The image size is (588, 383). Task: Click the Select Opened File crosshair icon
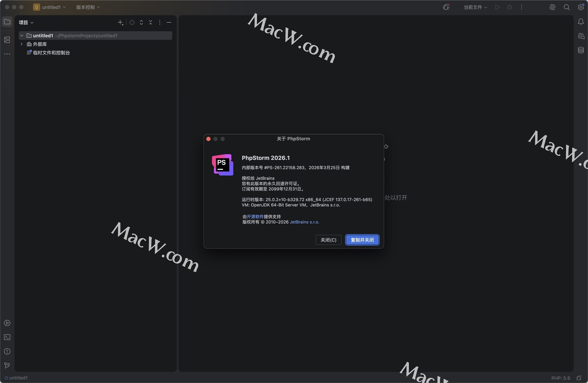(132, 22)
